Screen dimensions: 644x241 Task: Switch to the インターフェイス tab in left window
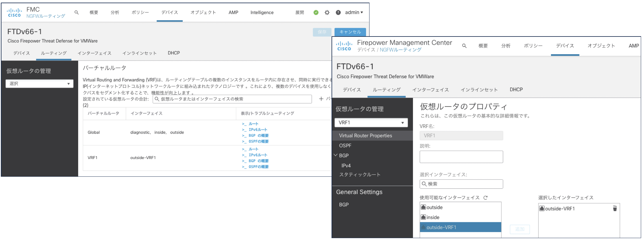click(94, 53)
